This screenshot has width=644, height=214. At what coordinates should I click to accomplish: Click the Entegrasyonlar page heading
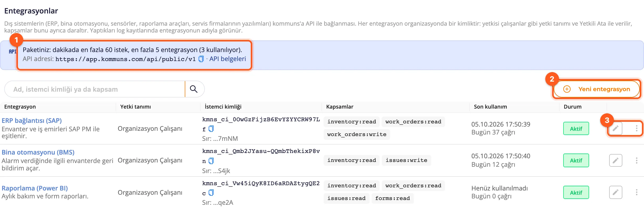(x=31, y=11)
